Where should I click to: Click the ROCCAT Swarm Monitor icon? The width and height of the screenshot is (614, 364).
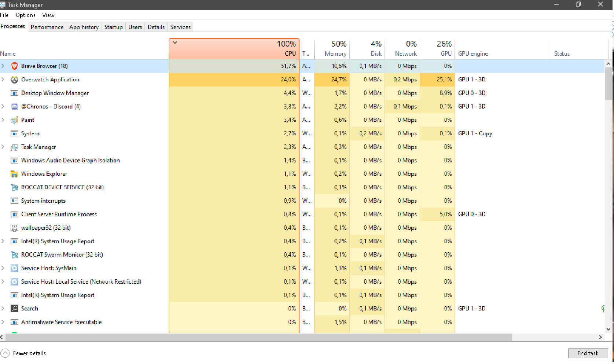tap(14, 255)
